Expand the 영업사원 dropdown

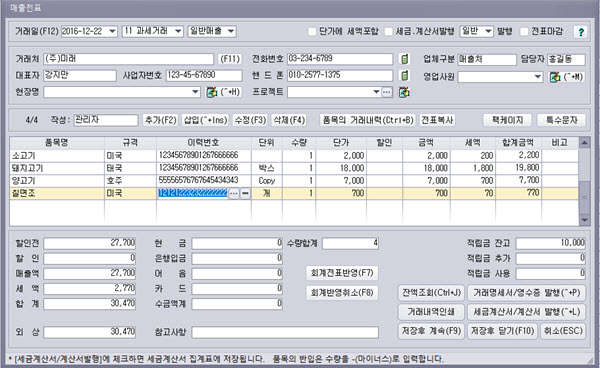tap(538, 77)
